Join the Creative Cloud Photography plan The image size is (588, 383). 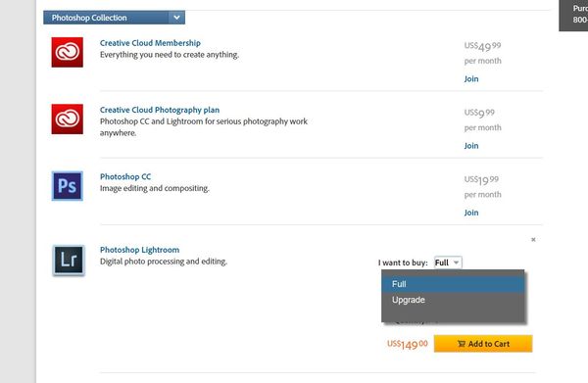(x=471, y=146)
